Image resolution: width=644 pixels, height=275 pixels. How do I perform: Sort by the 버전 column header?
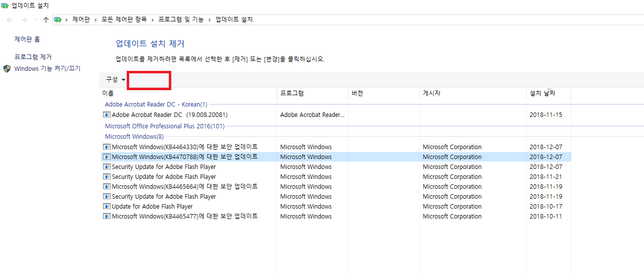coord(384,93)
